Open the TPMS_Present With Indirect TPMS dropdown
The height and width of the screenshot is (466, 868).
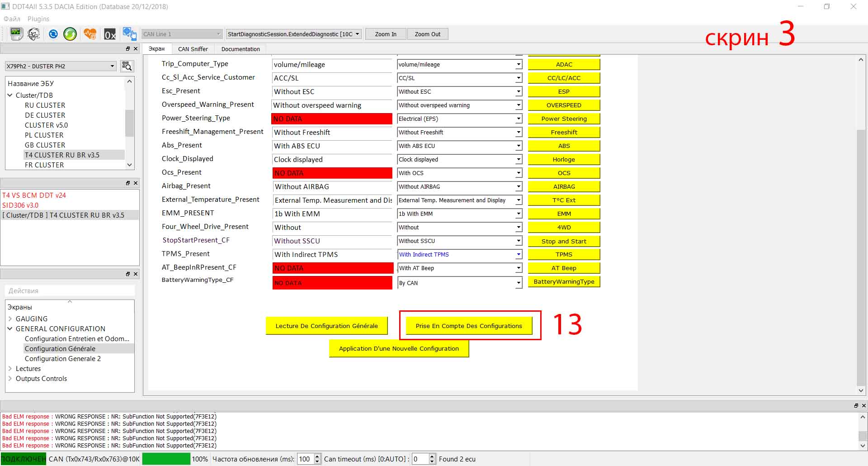point(459,254)
